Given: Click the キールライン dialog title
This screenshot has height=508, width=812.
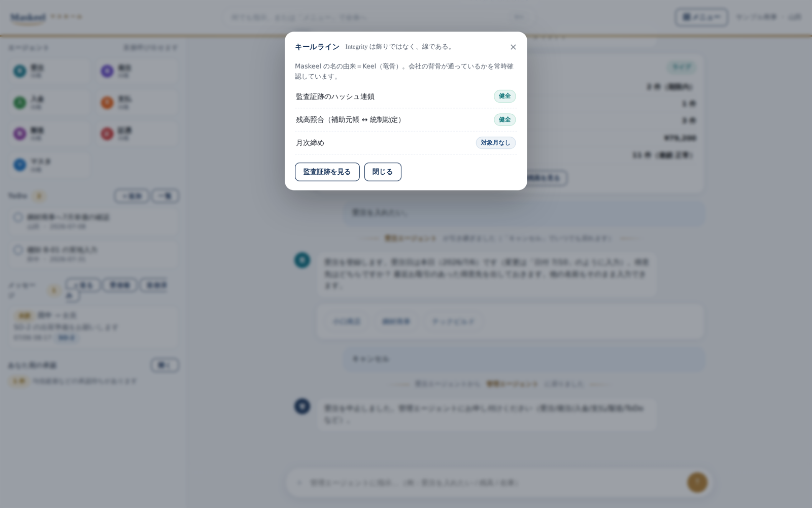Looking at the screenshot, I should point(317,47).
